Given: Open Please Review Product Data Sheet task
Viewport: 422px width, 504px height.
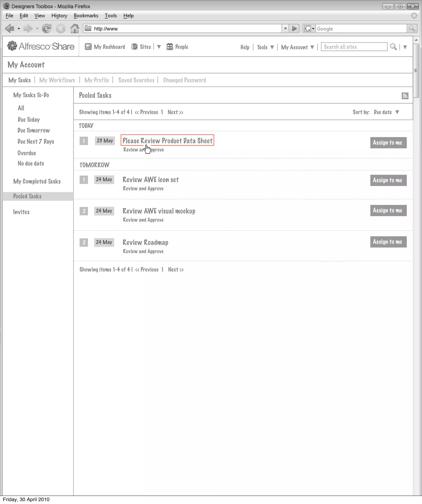Looking at the screenshot, I should [167, 141].
